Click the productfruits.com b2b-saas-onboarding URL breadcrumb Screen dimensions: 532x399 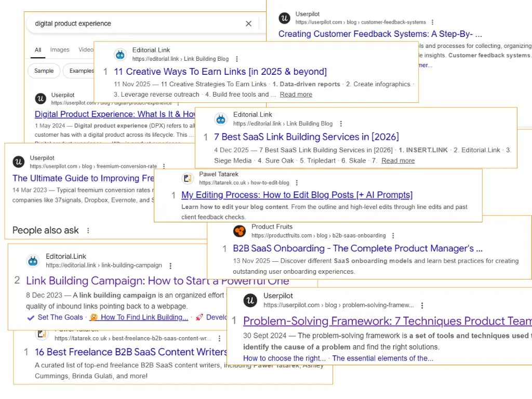tap(318, 235)
